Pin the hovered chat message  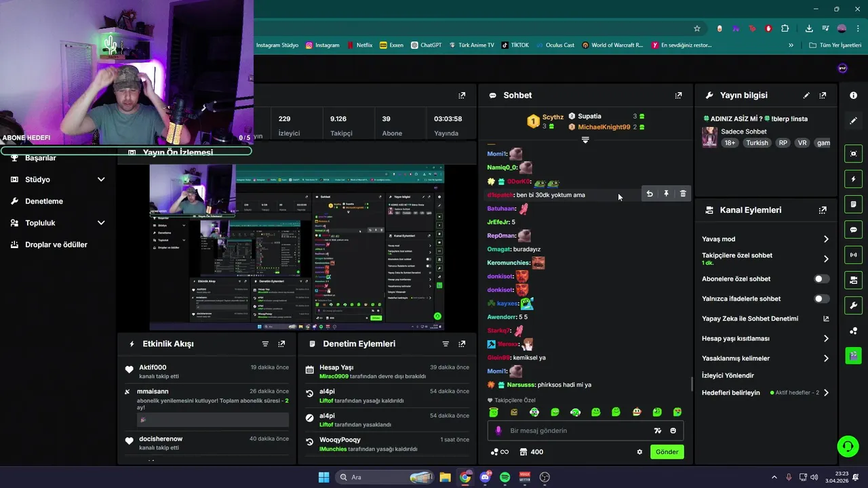(x=666, y=194)
